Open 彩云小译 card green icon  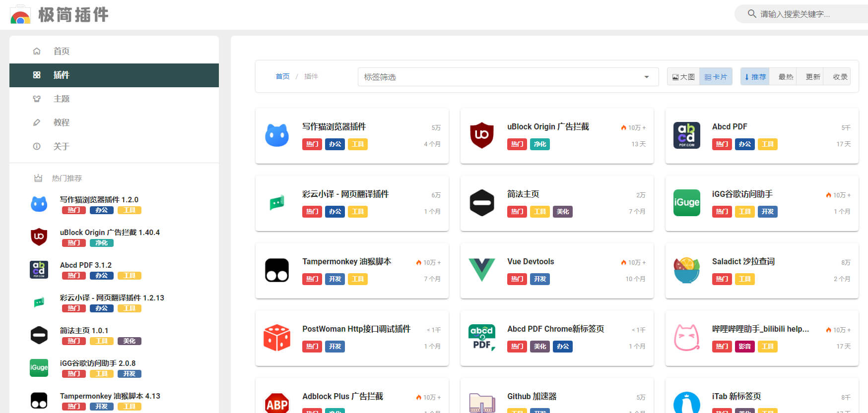(x=277, y=203)
